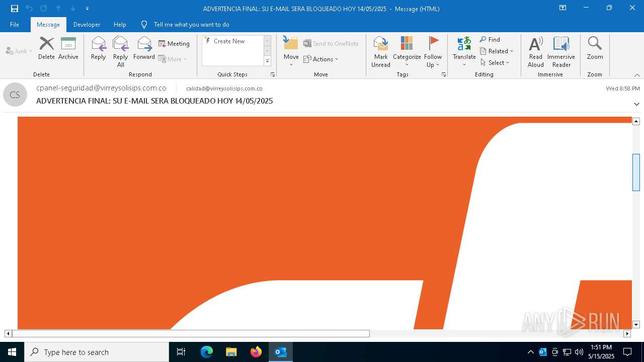
Task: Click Send to OneNote
Action: click(331, 44)
